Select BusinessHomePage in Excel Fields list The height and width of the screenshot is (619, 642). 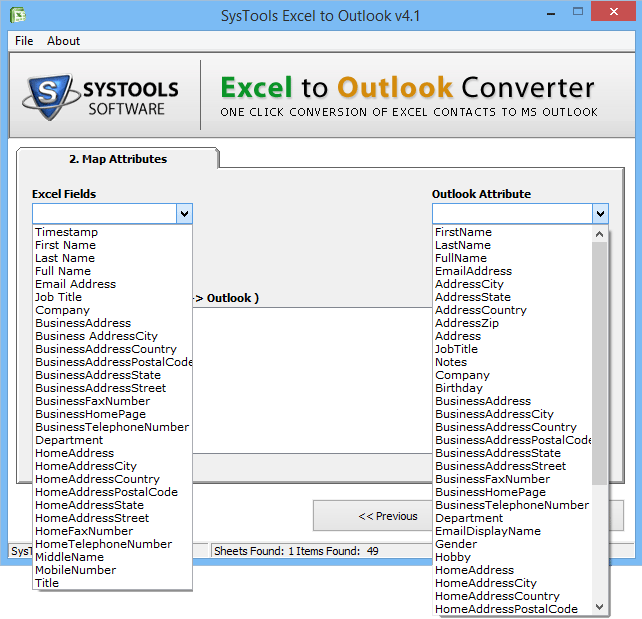[112, 414]
